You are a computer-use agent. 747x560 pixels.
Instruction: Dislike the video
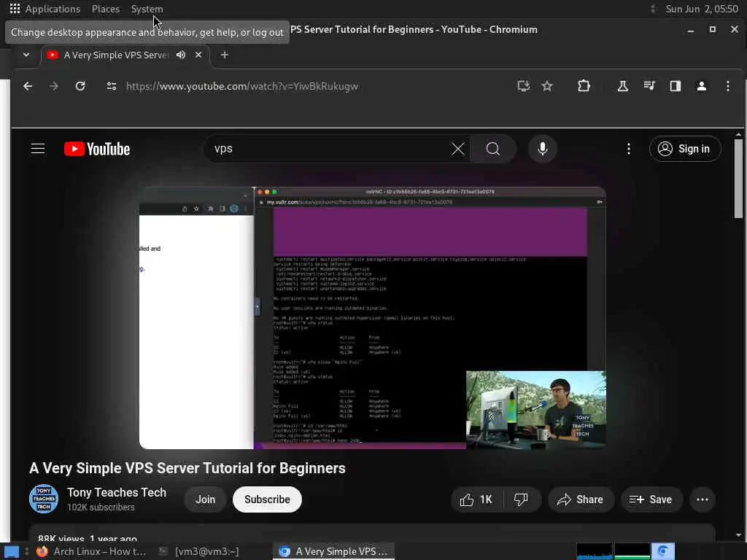(x=521, y=499)
